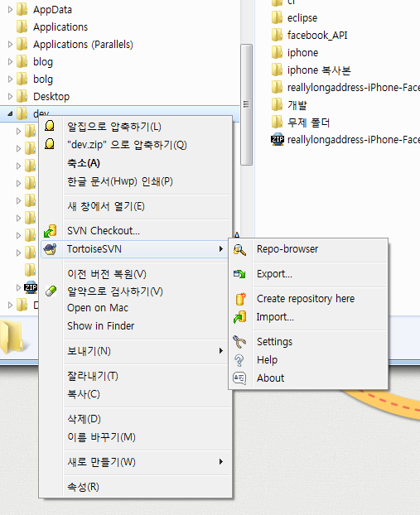
Task: Click the Help question mark icon
Action: (239, 360)
